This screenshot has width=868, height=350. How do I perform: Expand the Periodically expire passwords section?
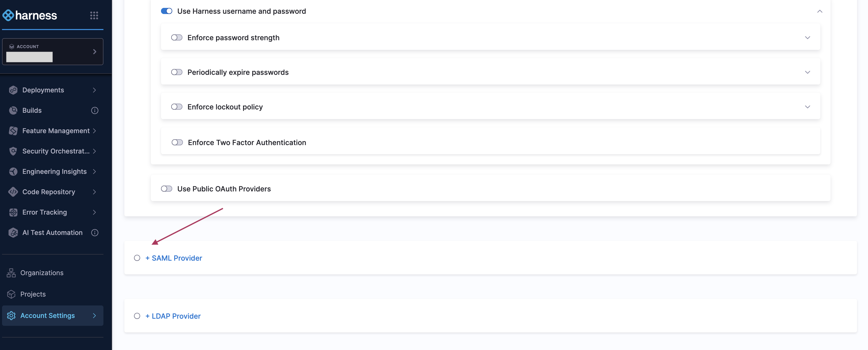click(x=807, y=72)
